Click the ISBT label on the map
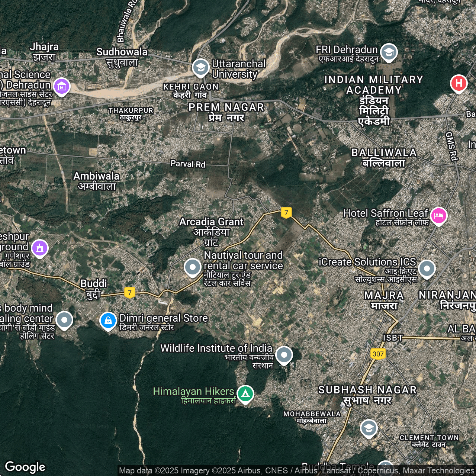476x476 pixels. (393, 338)
